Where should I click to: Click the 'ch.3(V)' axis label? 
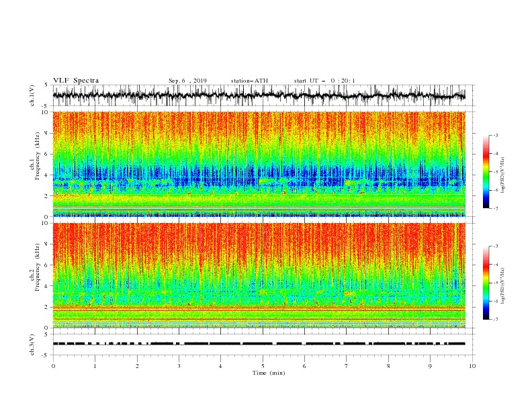click(32, 345)
